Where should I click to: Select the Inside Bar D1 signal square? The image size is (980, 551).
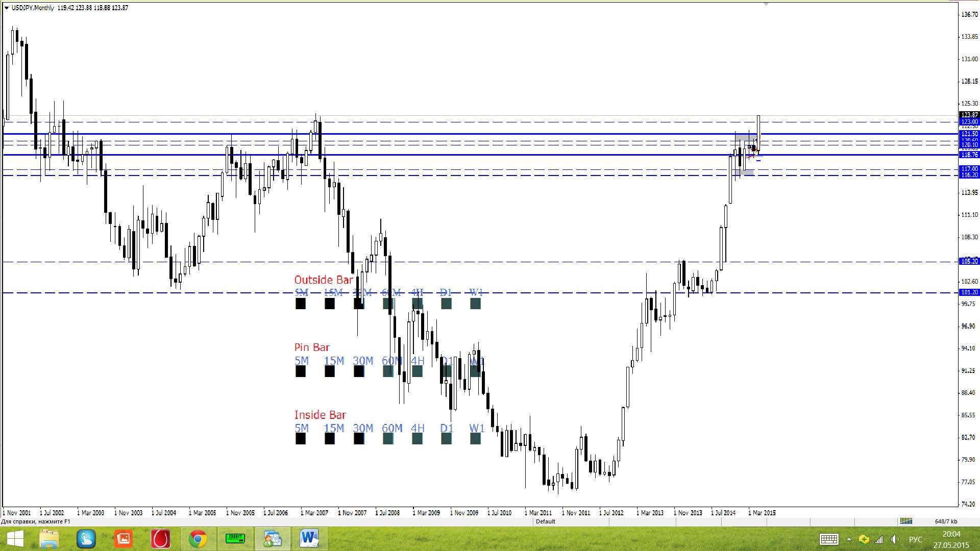[446, 439]
